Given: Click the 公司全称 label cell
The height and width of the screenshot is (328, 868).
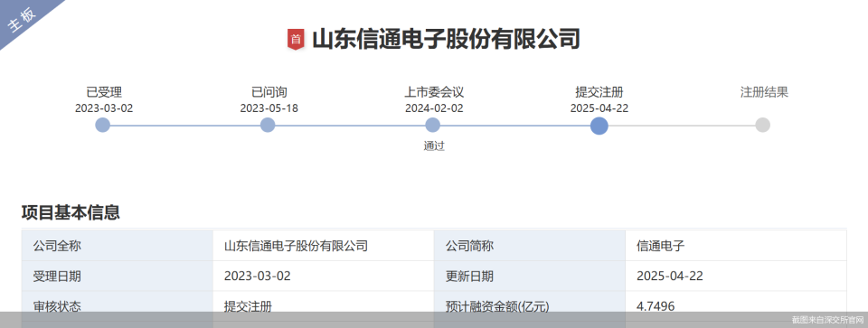Looking at the screenshot, I should pyautogui.click(x=118, y=246).
